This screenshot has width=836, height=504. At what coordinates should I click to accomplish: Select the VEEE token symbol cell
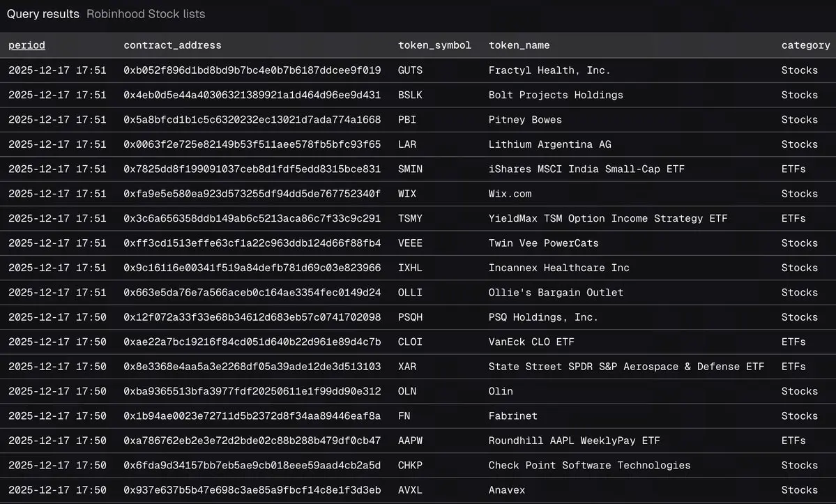(410, 243)
